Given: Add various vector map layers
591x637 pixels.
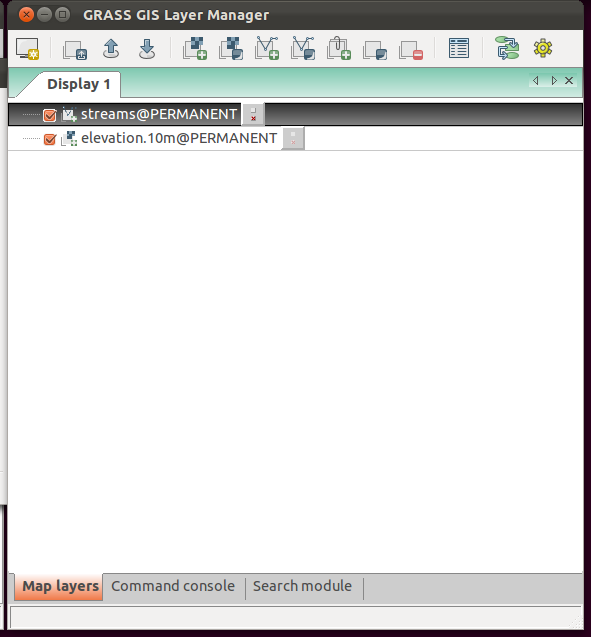Looking at the screenshot, I should [x=303, y=48].
